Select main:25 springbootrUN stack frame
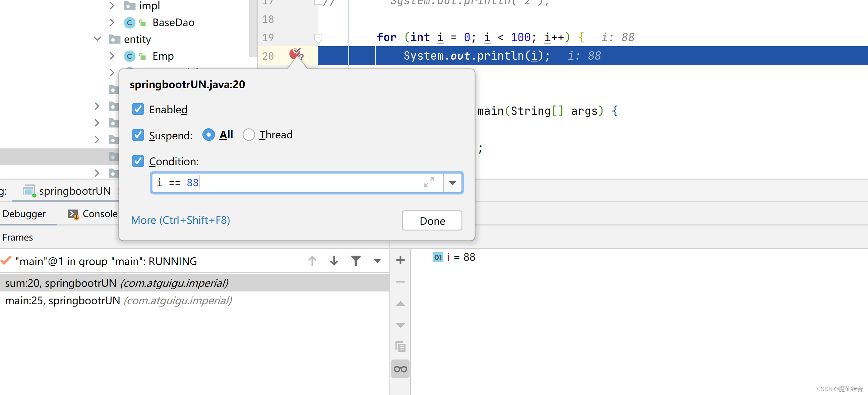 [x=195, y=301]
